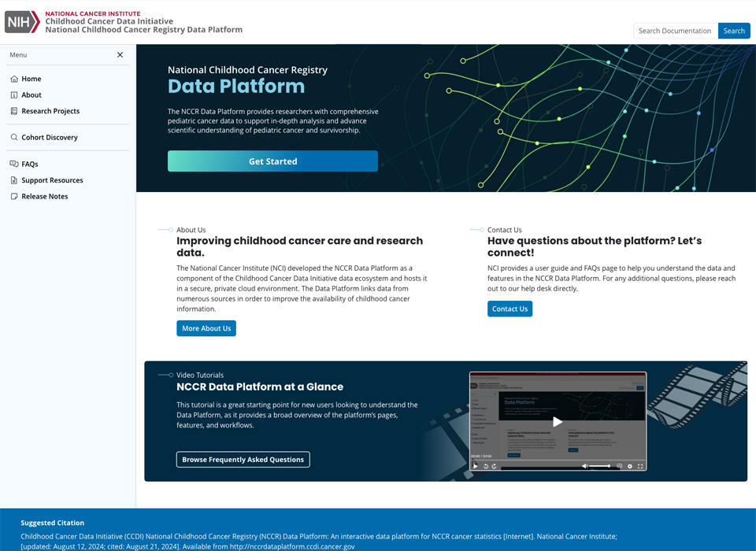Focus the Search Documentation field

676,31
